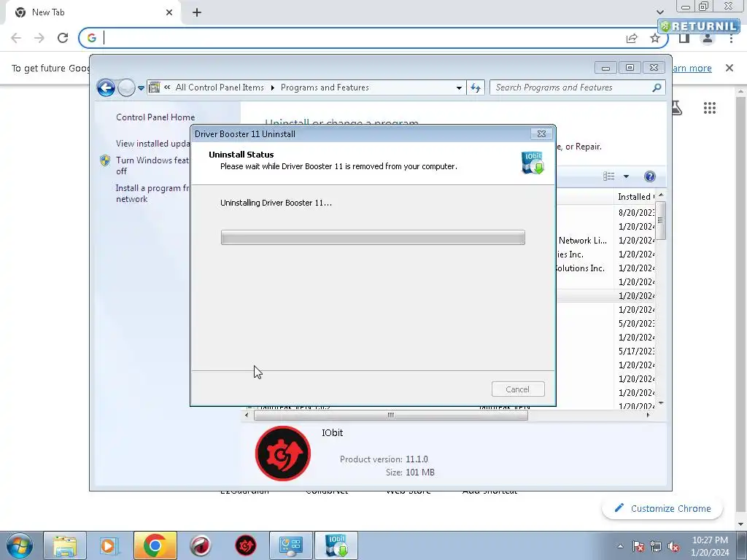
Task: Open the Chrome profile avatar
Action: [x=708, y=39]
